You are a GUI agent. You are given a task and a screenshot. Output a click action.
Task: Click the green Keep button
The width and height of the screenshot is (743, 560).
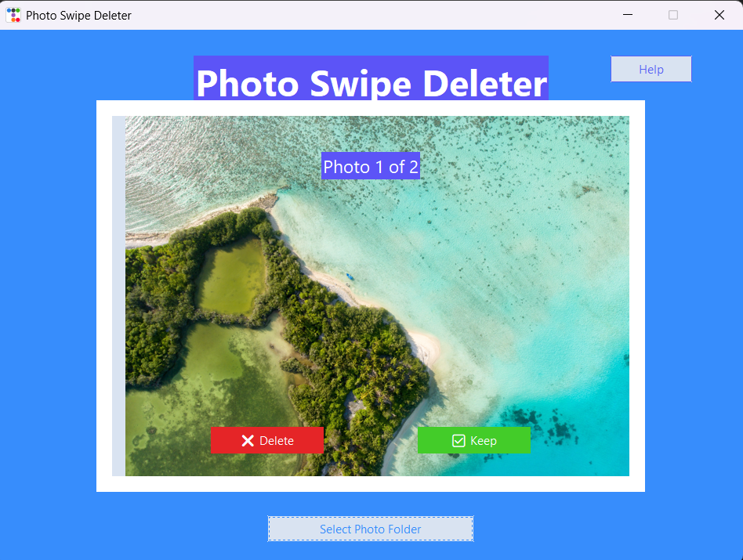pos(474,440)
